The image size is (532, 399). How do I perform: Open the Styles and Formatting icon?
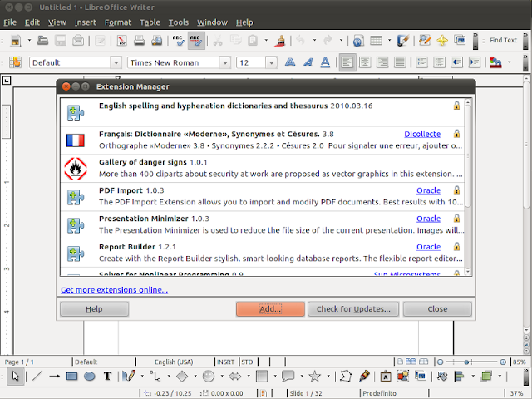point(15,62)
